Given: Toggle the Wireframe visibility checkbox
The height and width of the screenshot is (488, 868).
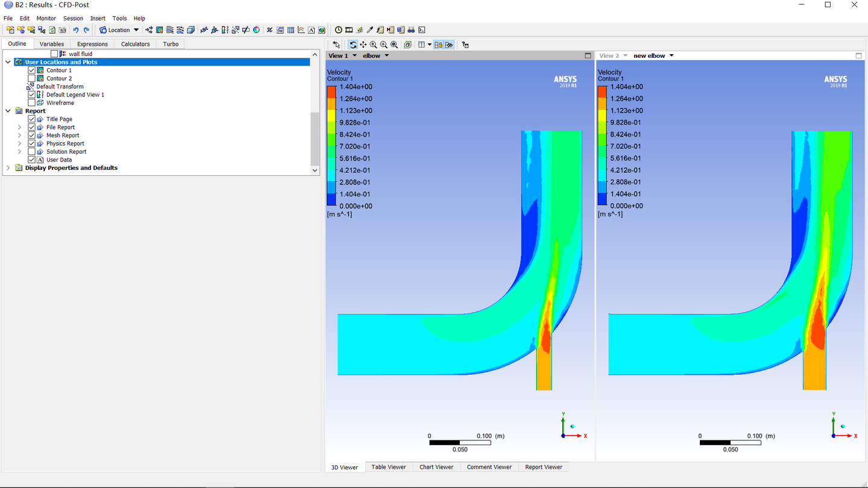Looking at the screenshot, I should point(32,103).
